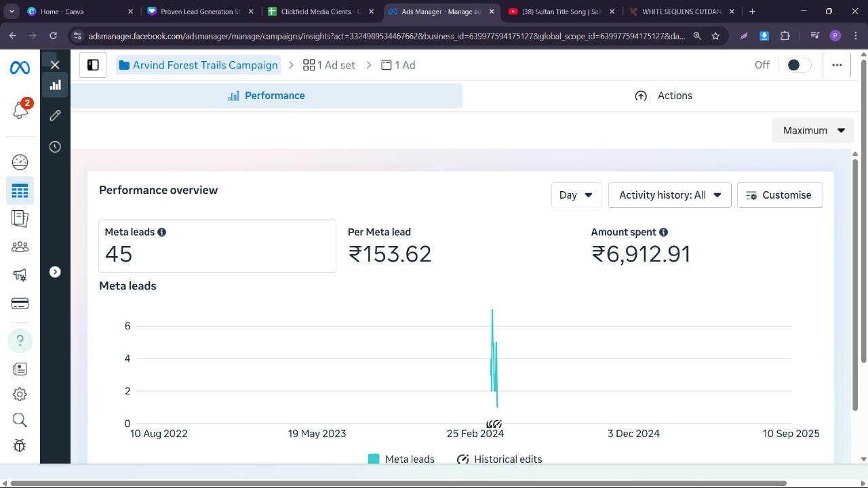Click the bug report icon in sidebar
868x488 pixels.
click(20, 445)
